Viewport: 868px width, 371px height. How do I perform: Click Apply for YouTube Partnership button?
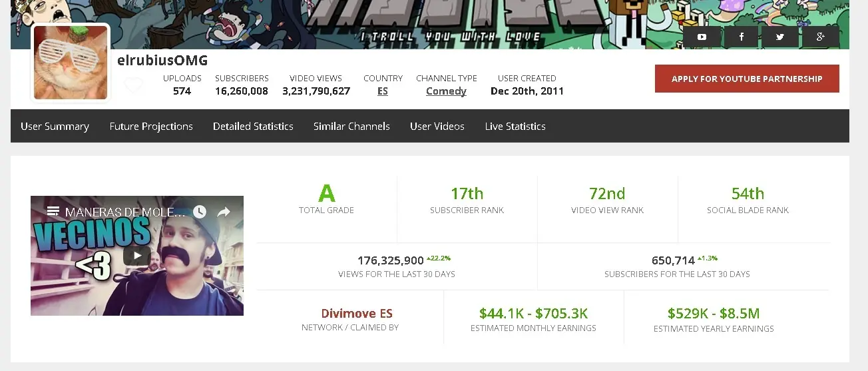click(747, 79)
